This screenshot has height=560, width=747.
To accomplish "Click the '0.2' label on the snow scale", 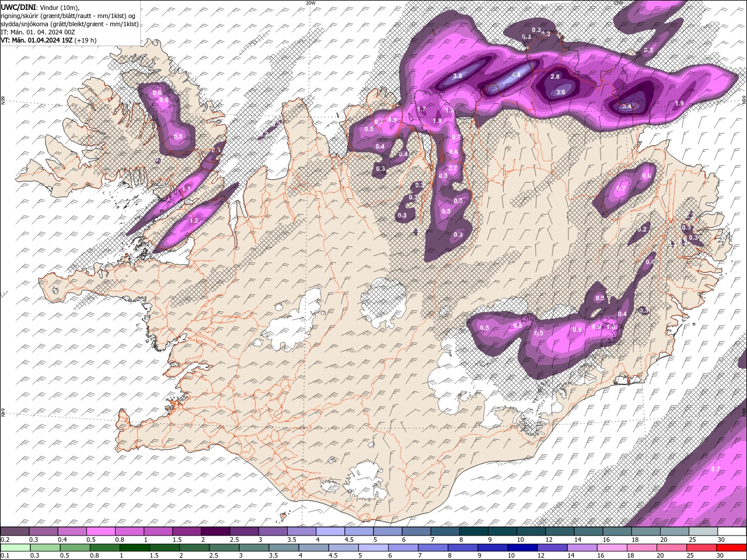I will pyautogui.click(x=4, y=539).
